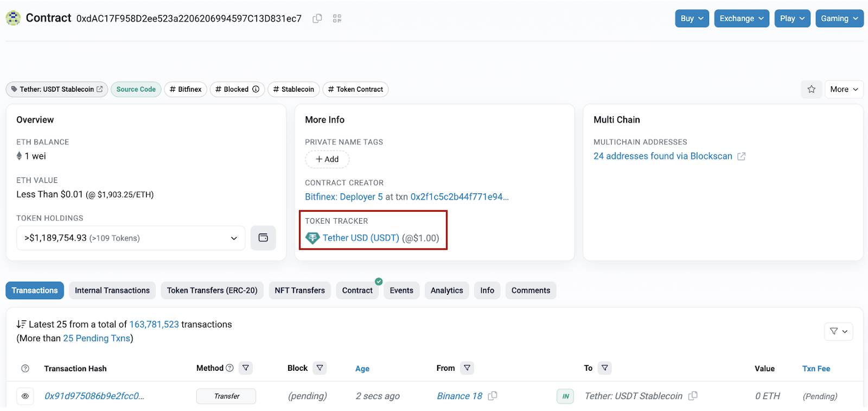
Task: Switch to the Events tab
Action: pos(401,290)
